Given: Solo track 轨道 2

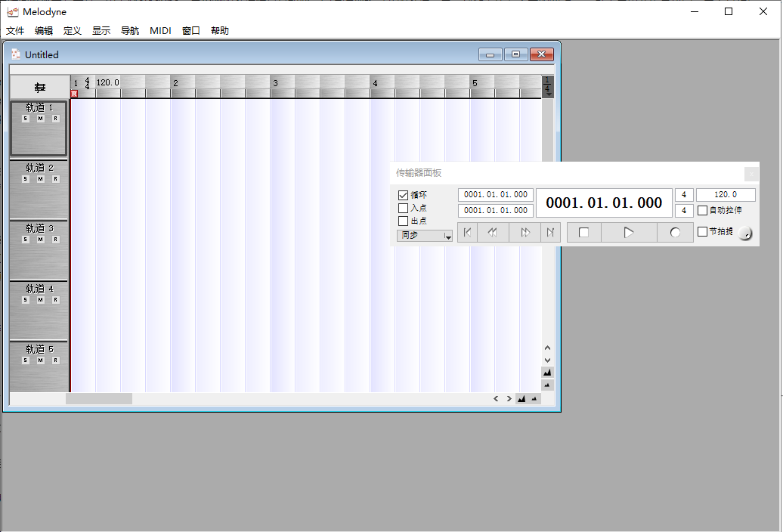Looking at the screenshot, I should click(x=26, y=179).
